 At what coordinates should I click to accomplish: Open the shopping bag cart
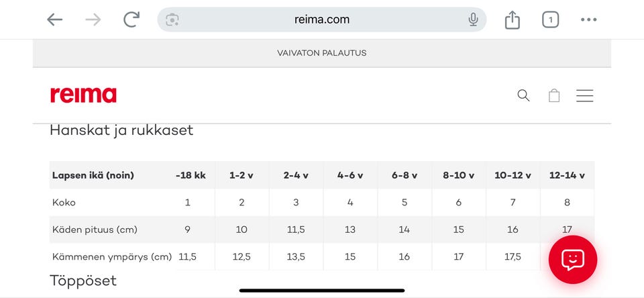(x=554, y=95)
